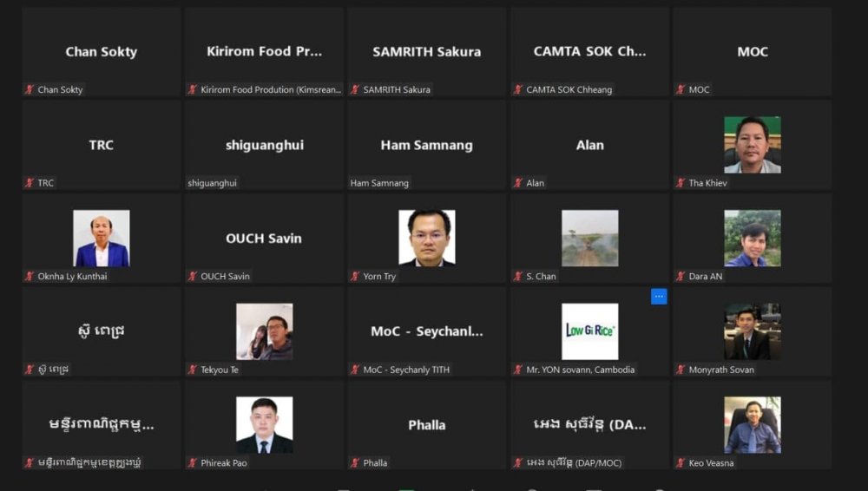Screen dimensions: 868x491
Task: Select Oknha Ly Kunthai's profile photo
Action: point(102,238)
